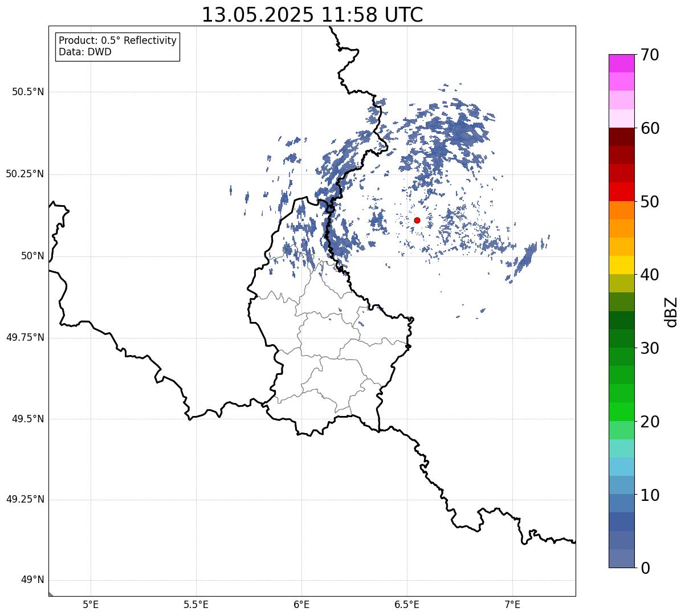Click the 49.75°N latitude label
The image size is (685, 616).
click(25, 337)
